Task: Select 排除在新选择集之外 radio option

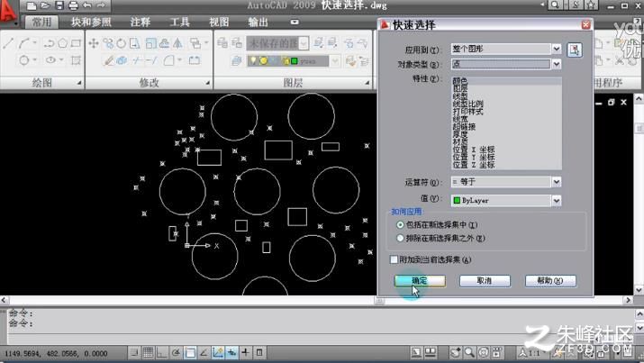Action: pyautogui.click(x=400, y=238)
